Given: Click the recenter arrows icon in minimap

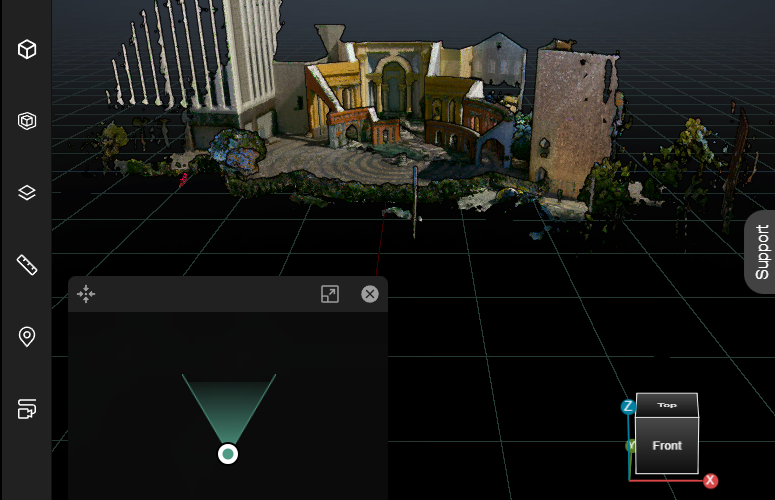Looking at the screenshot, I should [86, 294].
